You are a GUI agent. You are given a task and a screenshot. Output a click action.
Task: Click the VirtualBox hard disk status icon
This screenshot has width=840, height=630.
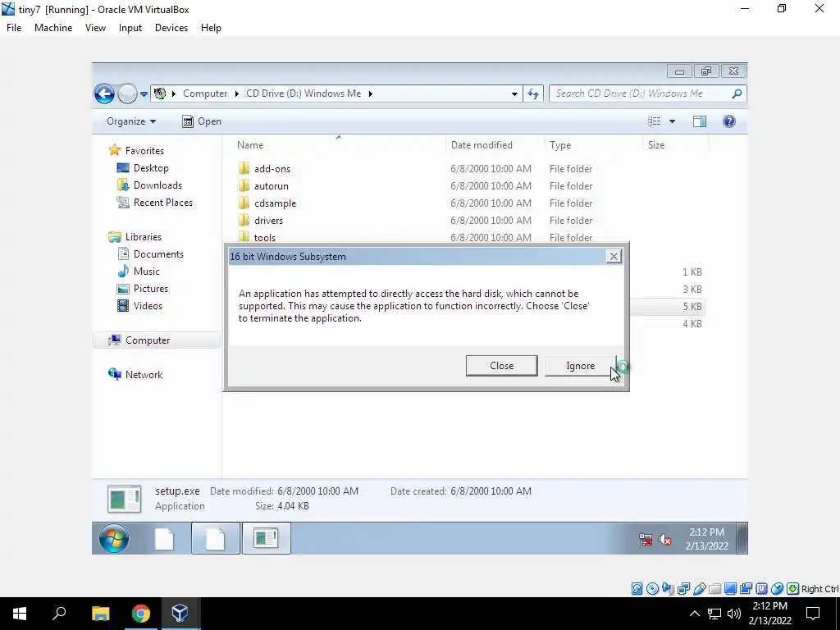coord(637,589)
